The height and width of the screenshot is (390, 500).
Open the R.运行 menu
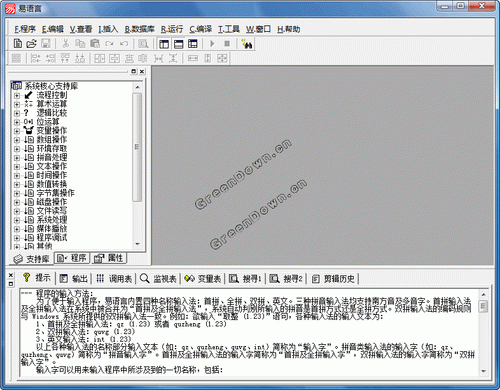172,29
